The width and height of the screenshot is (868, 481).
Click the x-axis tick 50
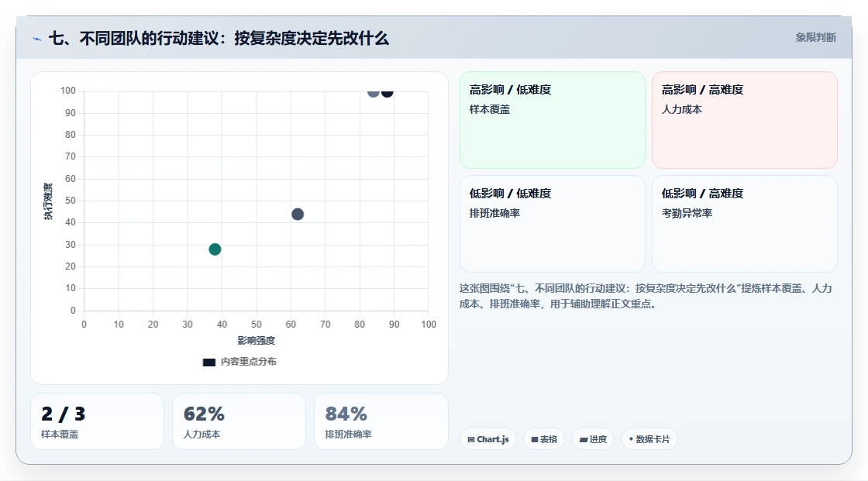[x=257, y=325]
